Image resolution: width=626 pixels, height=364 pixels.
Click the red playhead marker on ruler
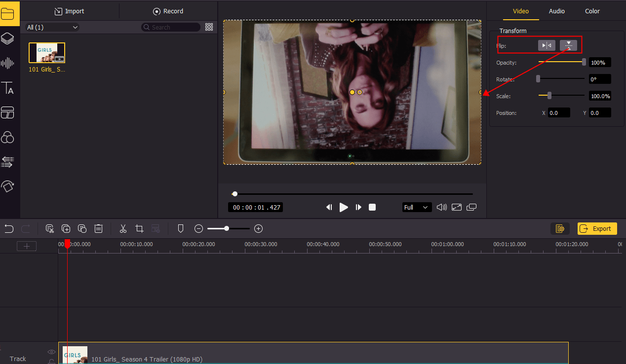67,244
